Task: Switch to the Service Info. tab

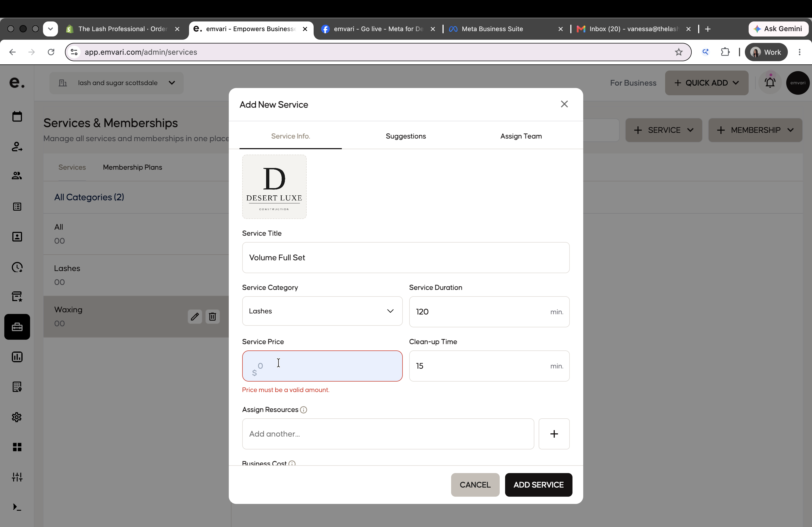Action: pos(290,136)
